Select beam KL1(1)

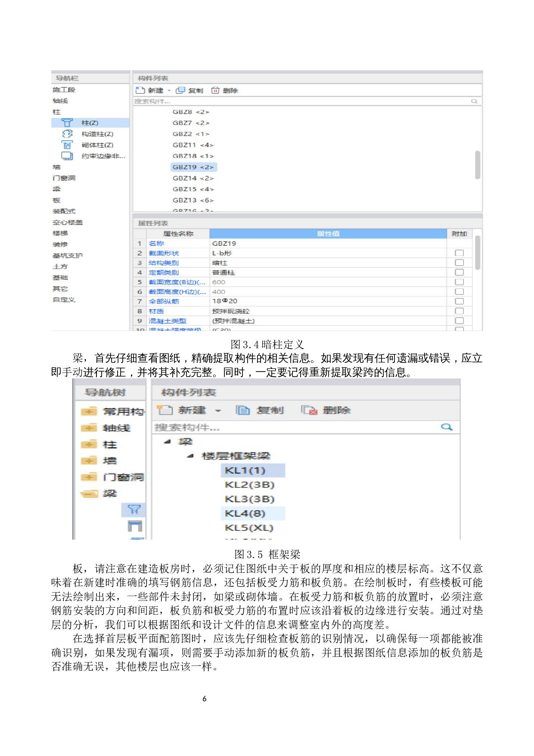[253, 470]
